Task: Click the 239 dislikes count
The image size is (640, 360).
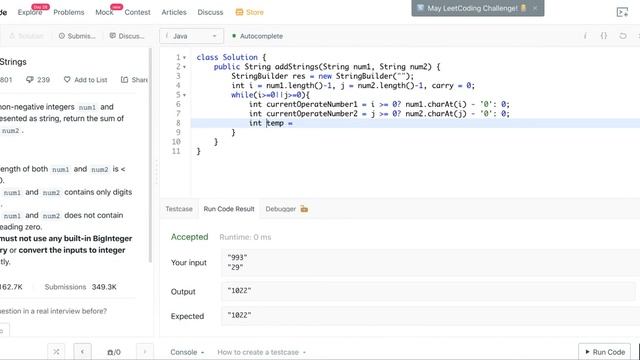Action: (43, 80)
